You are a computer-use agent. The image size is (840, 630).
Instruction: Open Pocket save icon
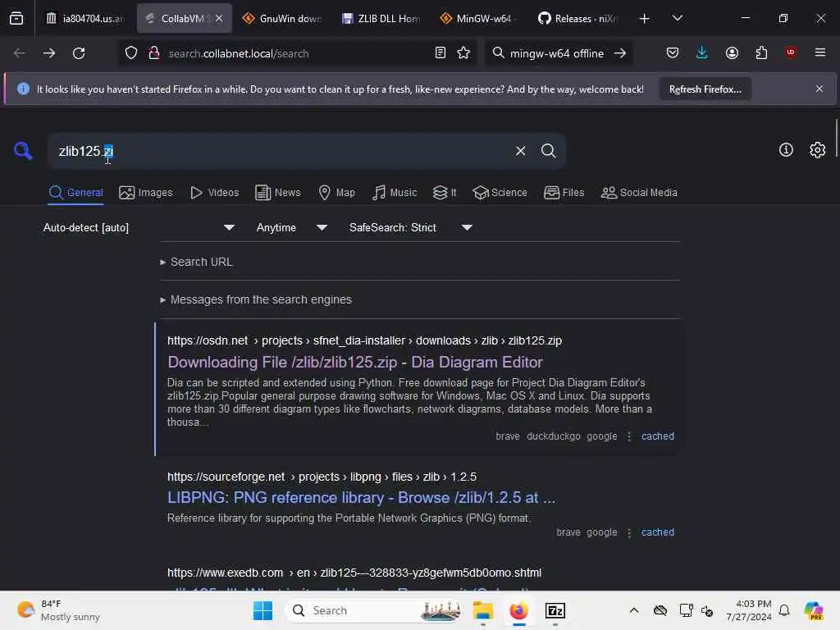pos(673,53)
